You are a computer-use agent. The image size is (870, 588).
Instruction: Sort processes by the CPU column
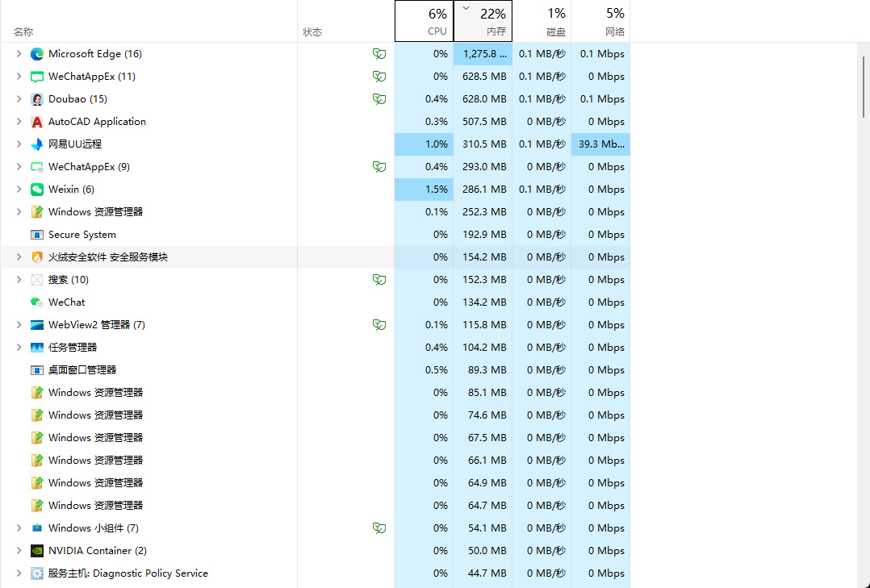point(424,22)
